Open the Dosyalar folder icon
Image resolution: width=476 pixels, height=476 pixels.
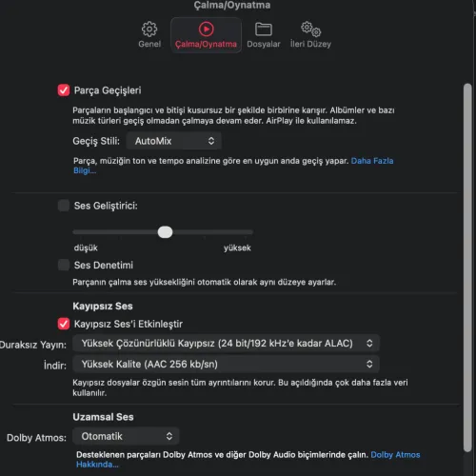tap(264, 30)
